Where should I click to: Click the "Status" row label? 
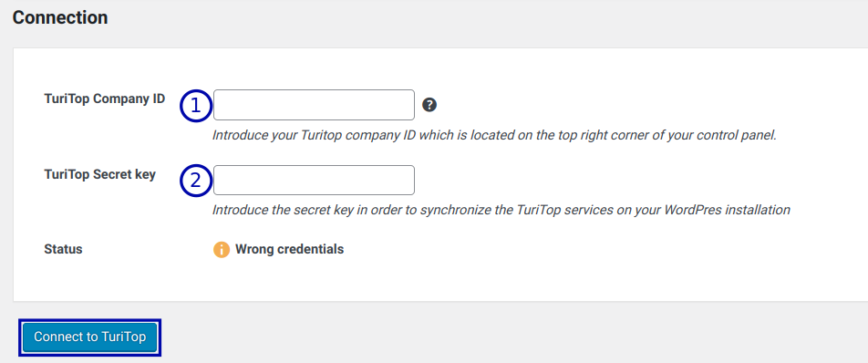63,249
